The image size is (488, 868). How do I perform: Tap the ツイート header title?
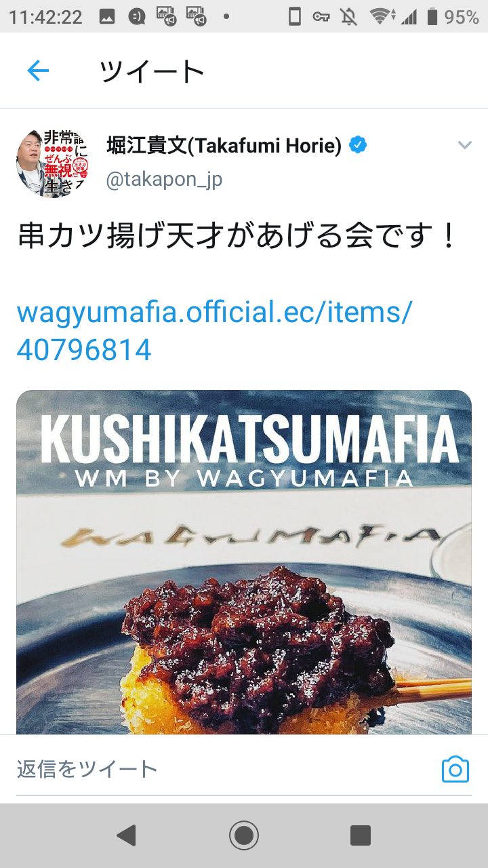pyautogui.click(x=152, y=71)
